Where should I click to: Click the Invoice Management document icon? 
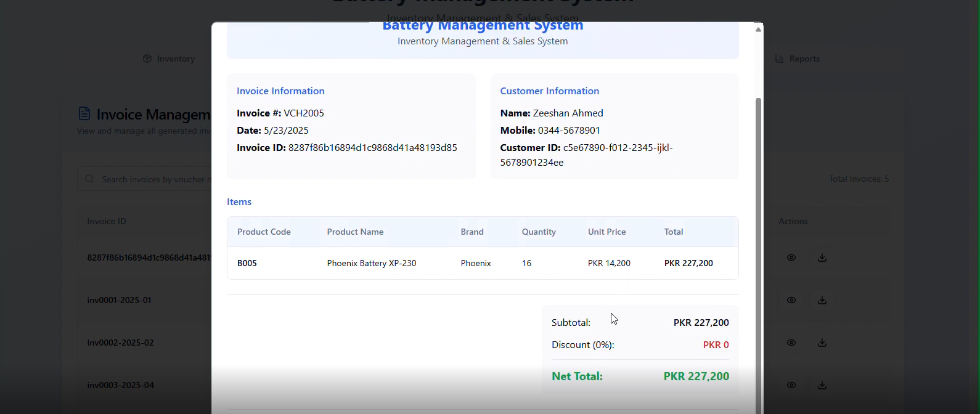pyautogui.click(x=84, y=114)
